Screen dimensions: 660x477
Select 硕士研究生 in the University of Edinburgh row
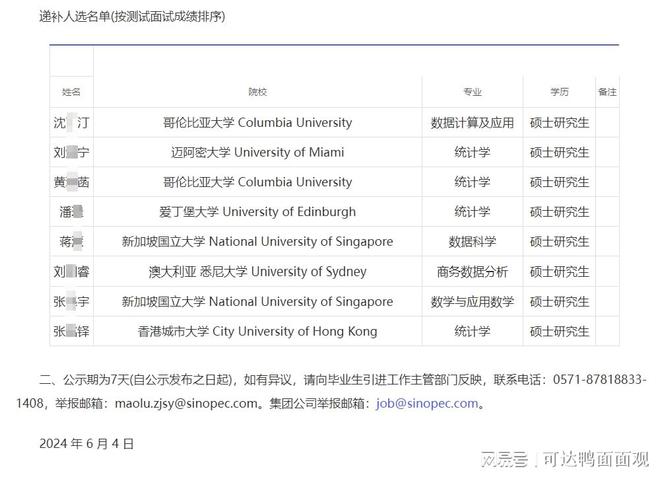[559, 212]
